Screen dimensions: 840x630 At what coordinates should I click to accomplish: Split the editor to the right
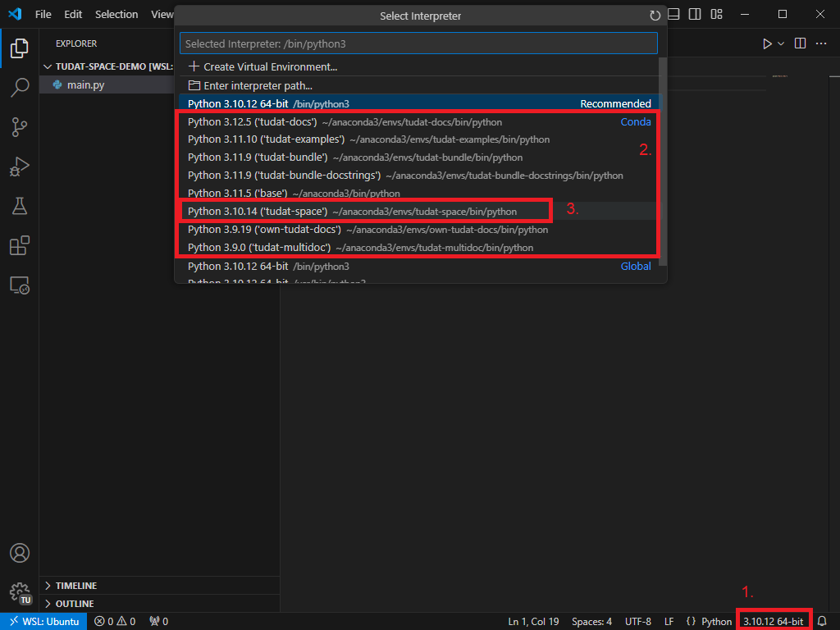click(800, 43)
